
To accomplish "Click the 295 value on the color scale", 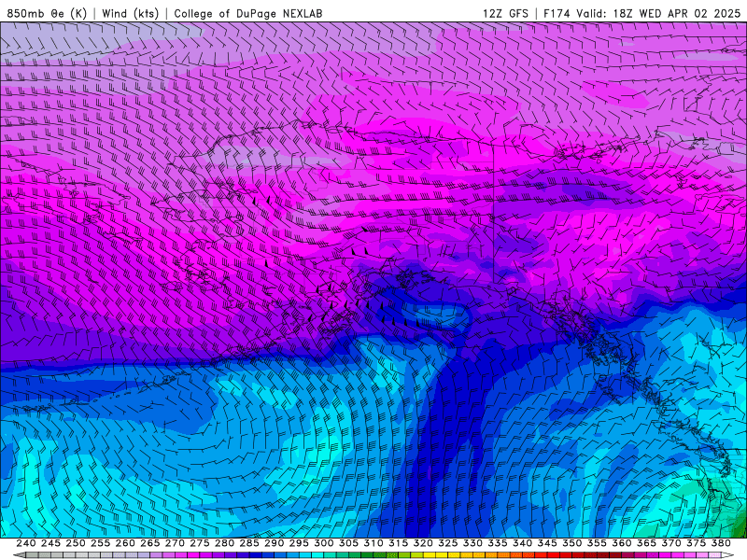I will point(299,543).
